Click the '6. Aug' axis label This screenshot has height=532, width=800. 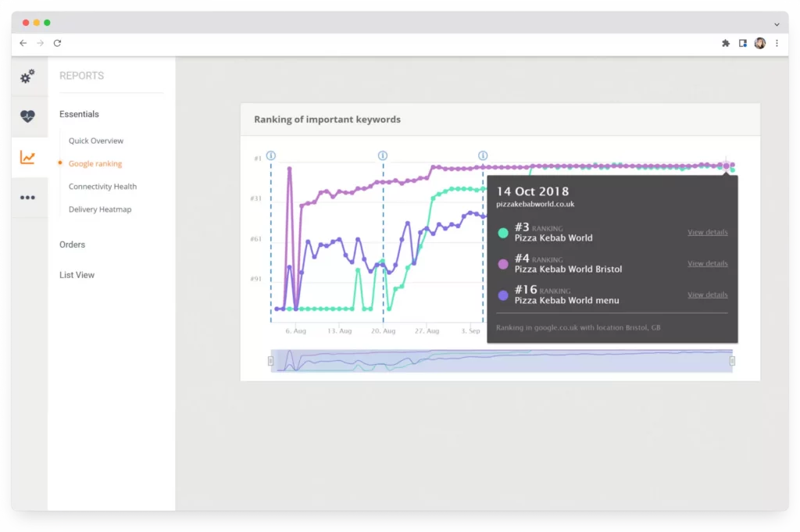(x=296, y=331)
